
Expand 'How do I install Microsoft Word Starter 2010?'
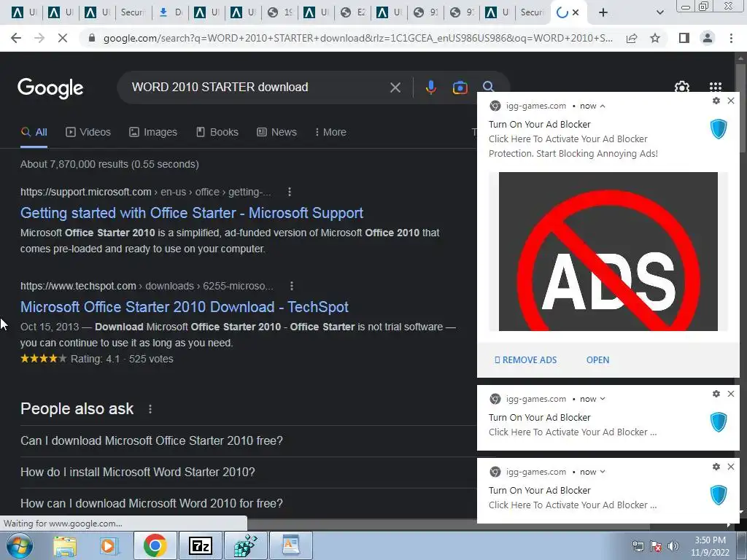point(248,472)
